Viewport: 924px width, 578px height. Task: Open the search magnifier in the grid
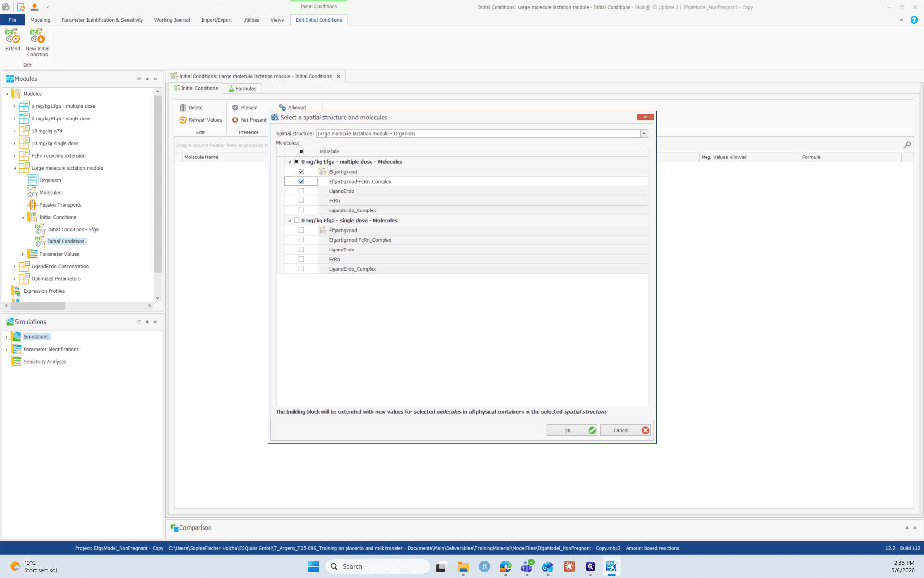point(907,145)
